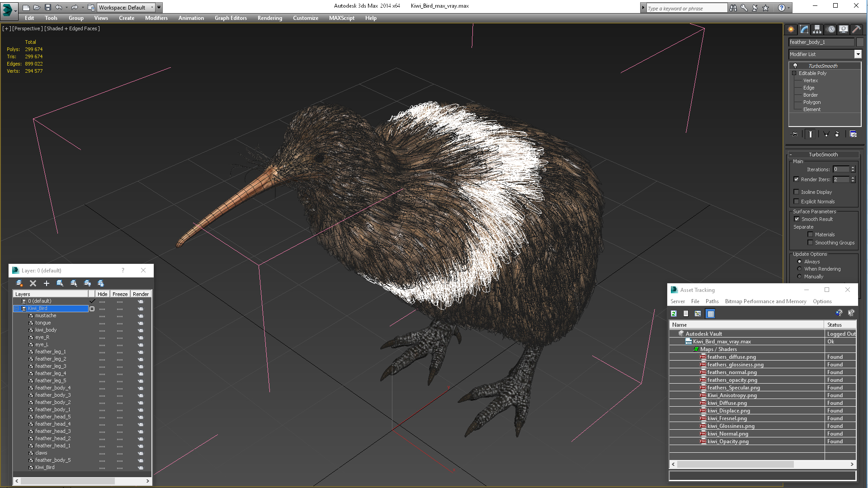
Task: Click Freeze column header in Layer dialog
Action: pos(120,294)
